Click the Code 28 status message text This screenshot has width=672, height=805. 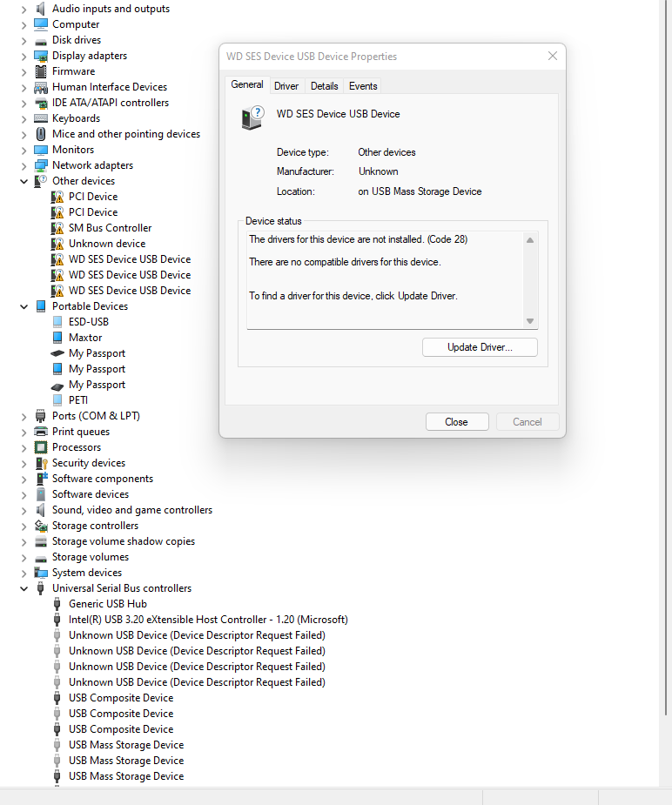359,239
